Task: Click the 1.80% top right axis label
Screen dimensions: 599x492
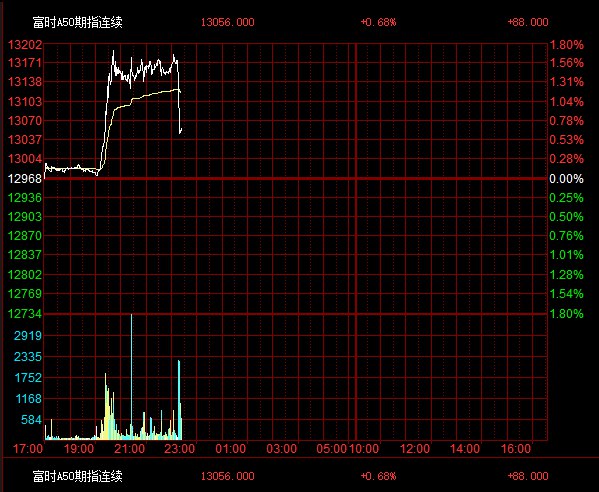Action: 566,45
